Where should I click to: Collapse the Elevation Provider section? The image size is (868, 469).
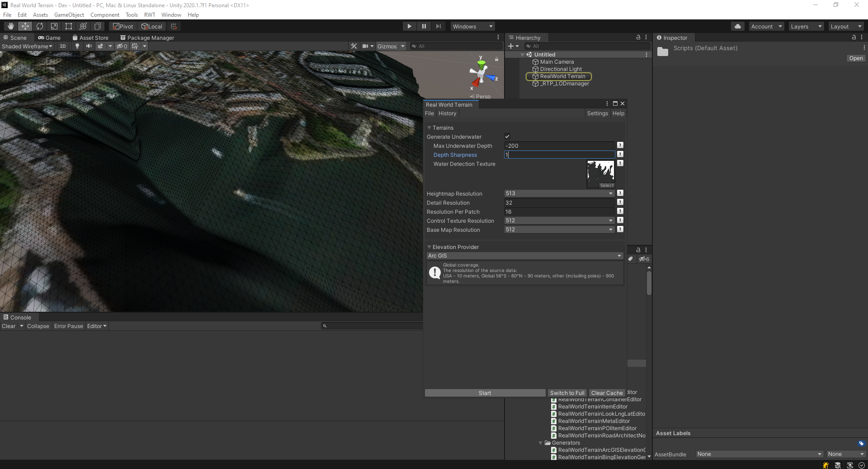pos(429,247)
